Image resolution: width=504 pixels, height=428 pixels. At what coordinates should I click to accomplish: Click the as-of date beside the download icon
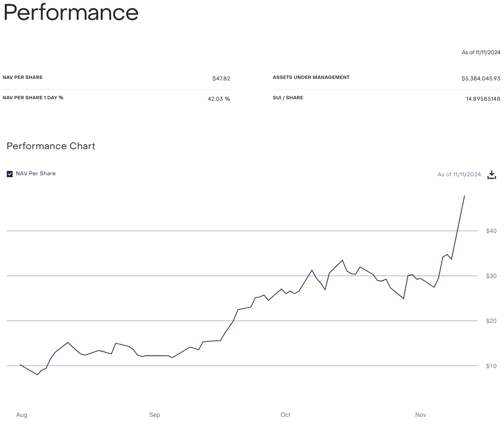(x=459, y=175)
